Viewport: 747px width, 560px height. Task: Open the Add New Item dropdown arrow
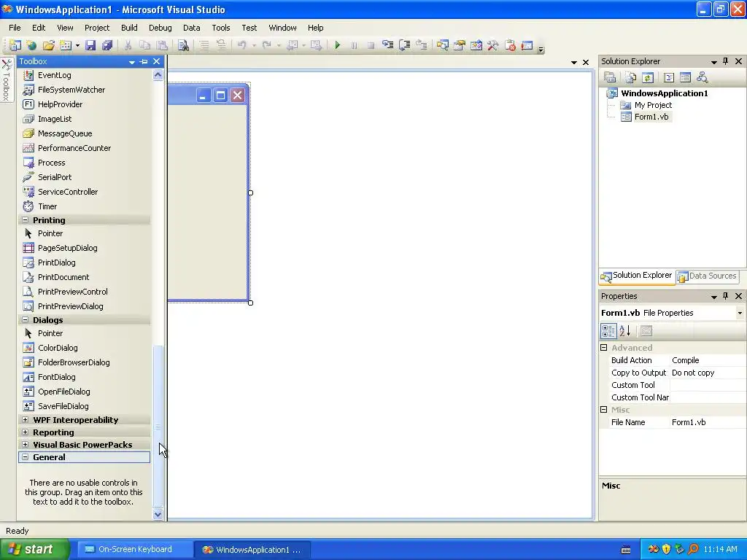(x=77, y=46)
